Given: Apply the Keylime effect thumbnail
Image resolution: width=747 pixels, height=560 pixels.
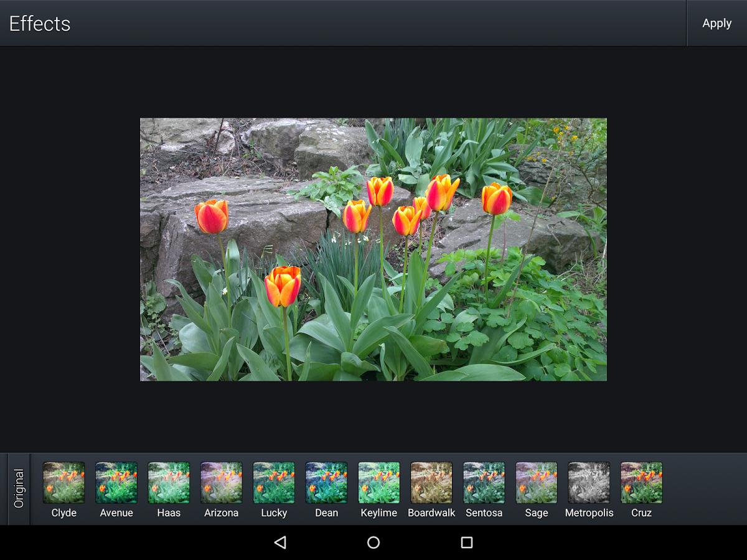Looking at the screenshot, I should [x=378, y=483].
